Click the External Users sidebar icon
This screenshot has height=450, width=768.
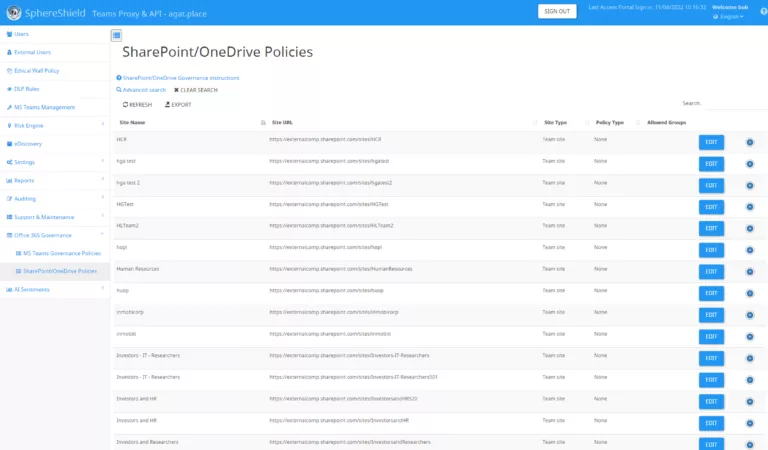coord(9,52)
